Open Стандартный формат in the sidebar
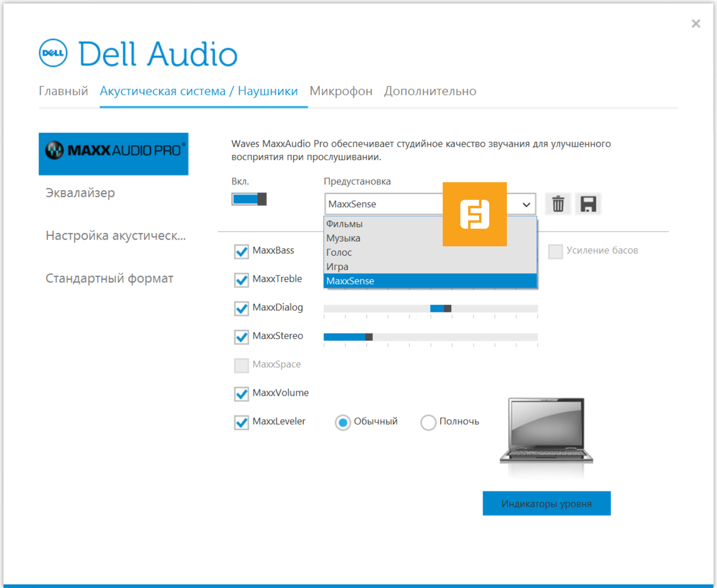717x588 pixels. click(110, 278)
